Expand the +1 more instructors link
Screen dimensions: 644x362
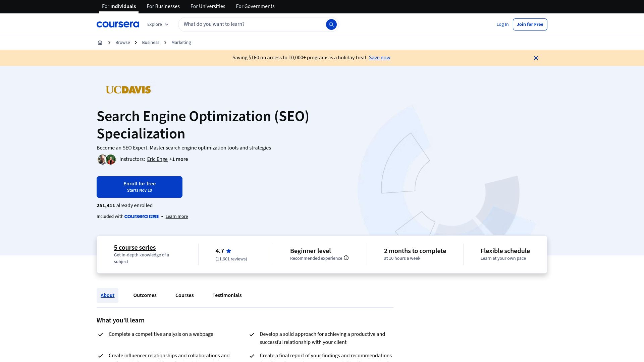tap(178, 159)
